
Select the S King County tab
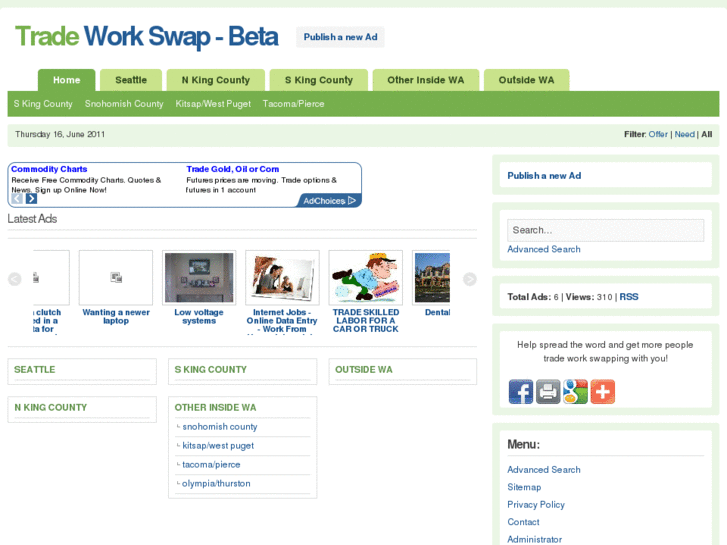pos(319,80)
